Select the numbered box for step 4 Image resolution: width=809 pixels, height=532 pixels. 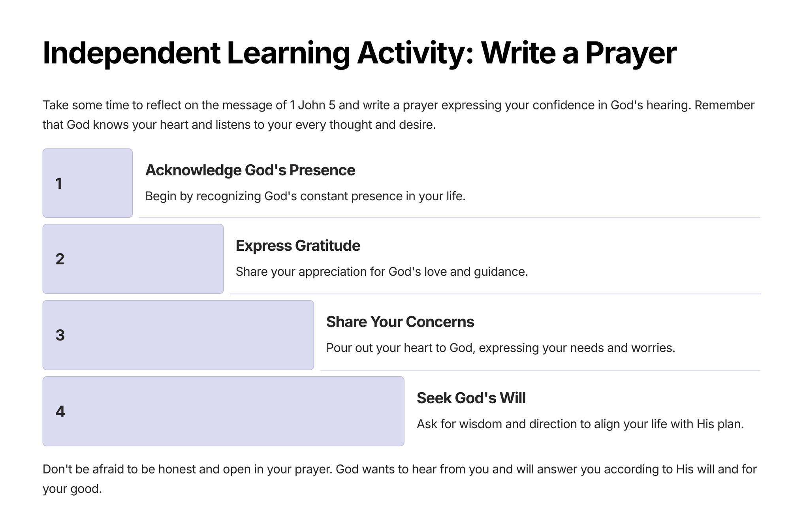click(x=223, y=411)
